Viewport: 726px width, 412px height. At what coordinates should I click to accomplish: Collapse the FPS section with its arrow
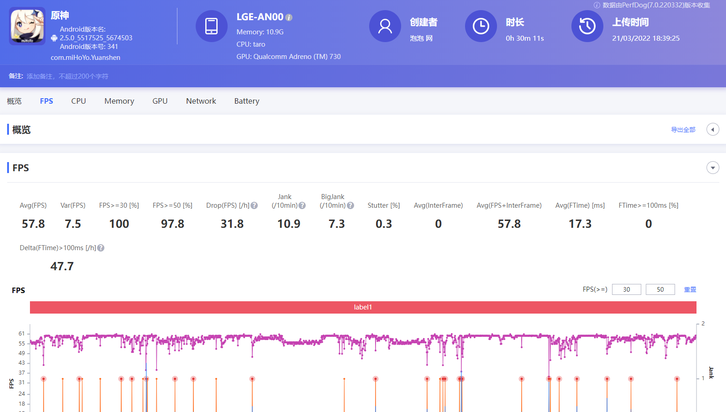pyautogui.click(x=712, y=168)
